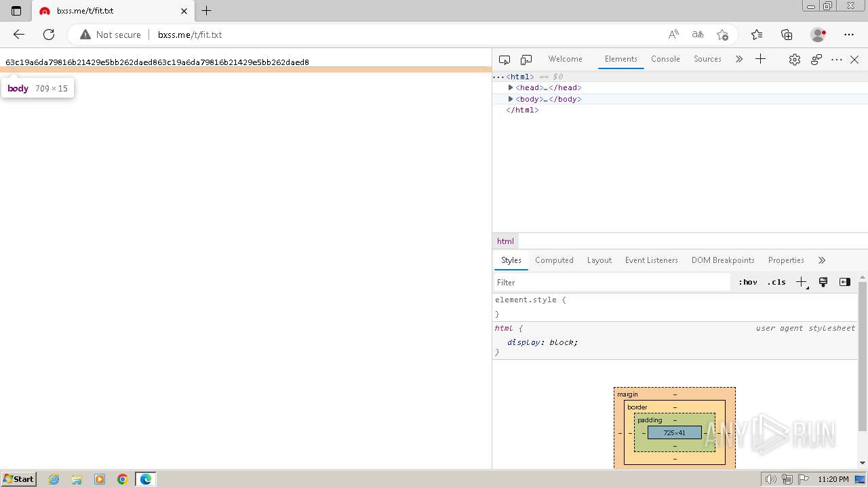This screenshot has width=868, height=488.
Task: Click the box model margin label
Action: click(627, 394)
